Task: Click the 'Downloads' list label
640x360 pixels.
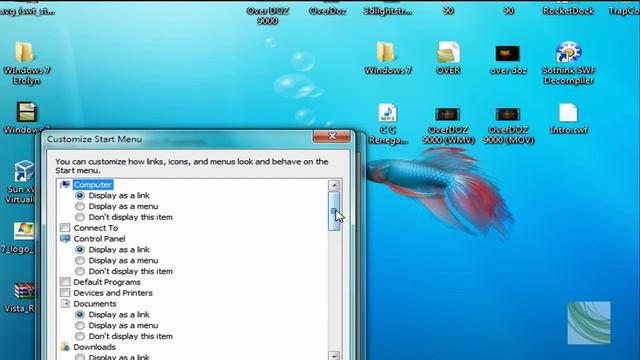Action: click(x=94, y=347)
